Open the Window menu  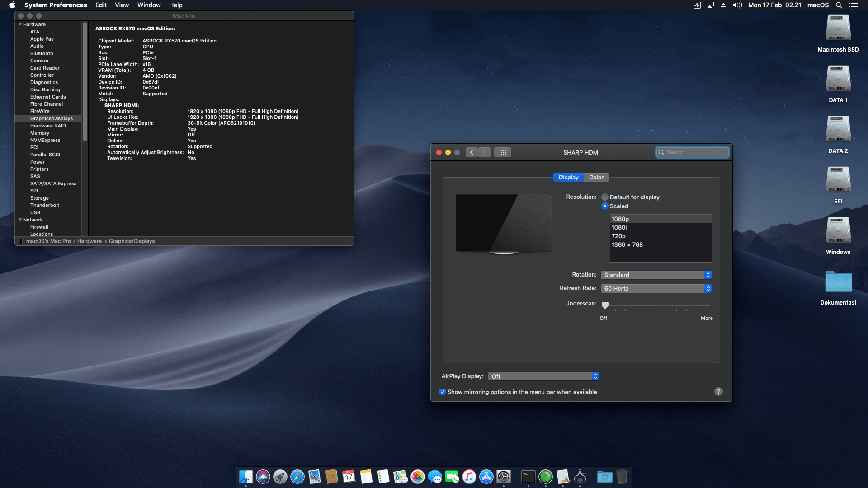(149, 5)
